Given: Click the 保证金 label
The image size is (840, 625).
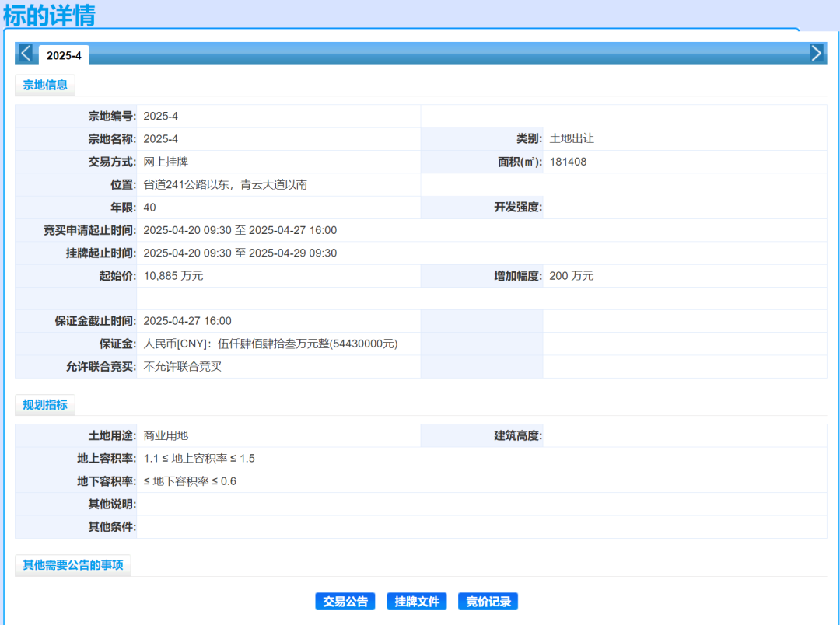Looking at the screenshot, I should tap(118, 344).
